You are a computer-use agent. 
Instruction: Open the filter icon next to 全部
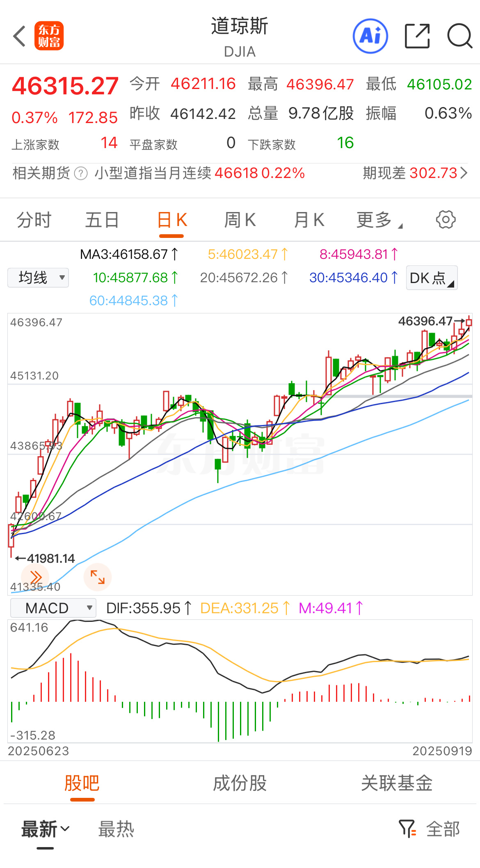point(407,829)
